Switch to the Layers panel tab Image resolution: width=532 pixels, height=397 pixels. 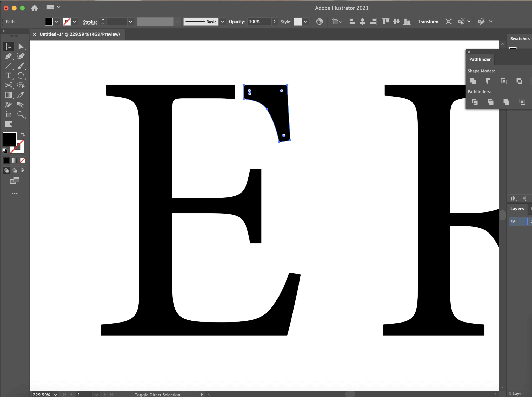click(517, 208)
